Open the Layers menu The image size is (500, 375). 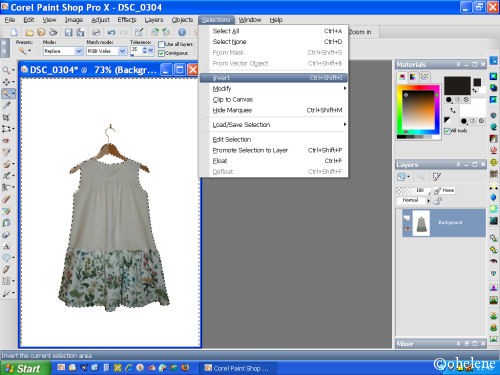[x=154, y=20]
